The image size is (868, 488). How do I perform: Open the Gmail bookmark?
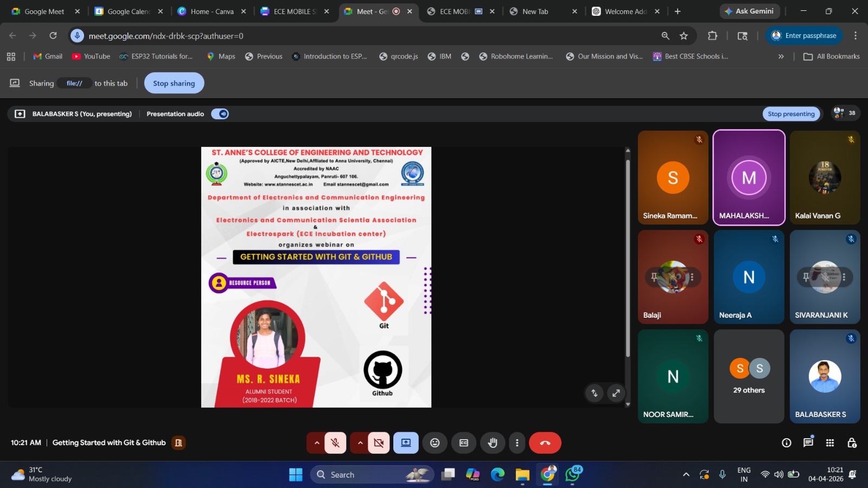coord(48,56)
